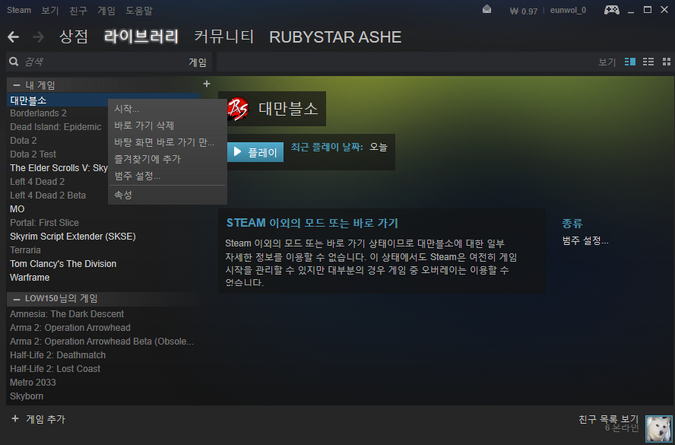675x445 pixels.
Task: Click 범주 설정... link under 종류
Action: (x=585, y=241)
